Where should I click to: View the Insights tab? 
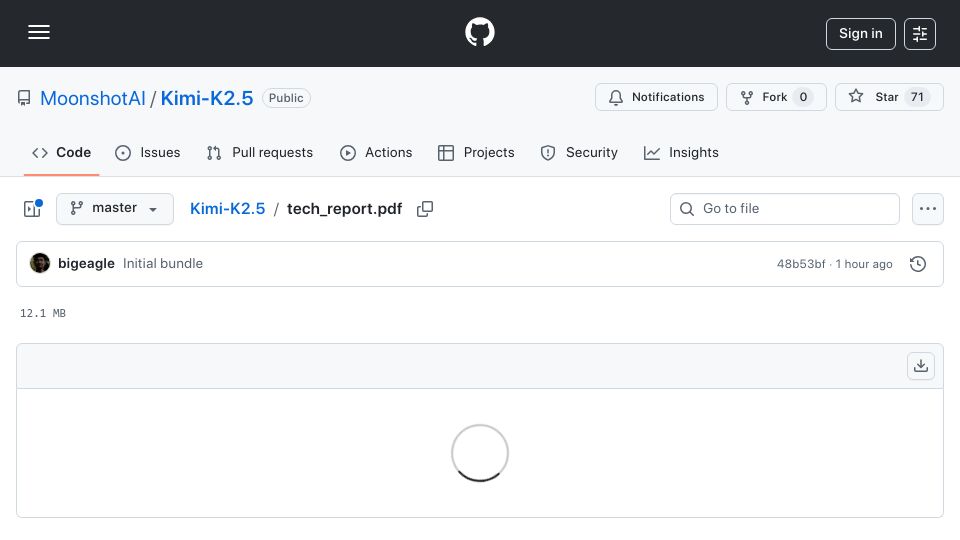coord(681,152)
